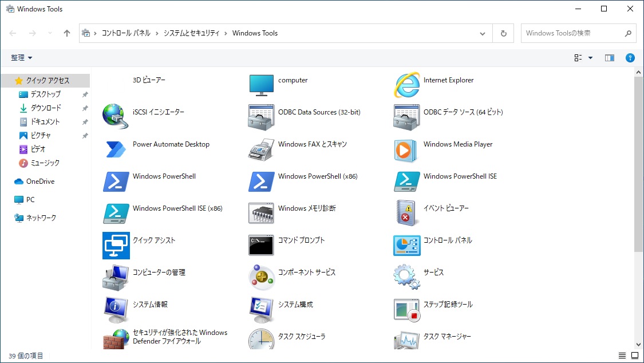Open the iSCSI イニシエーター globe icon
Image resolution: width=644 pixels, height=363 pixels.
116,116
